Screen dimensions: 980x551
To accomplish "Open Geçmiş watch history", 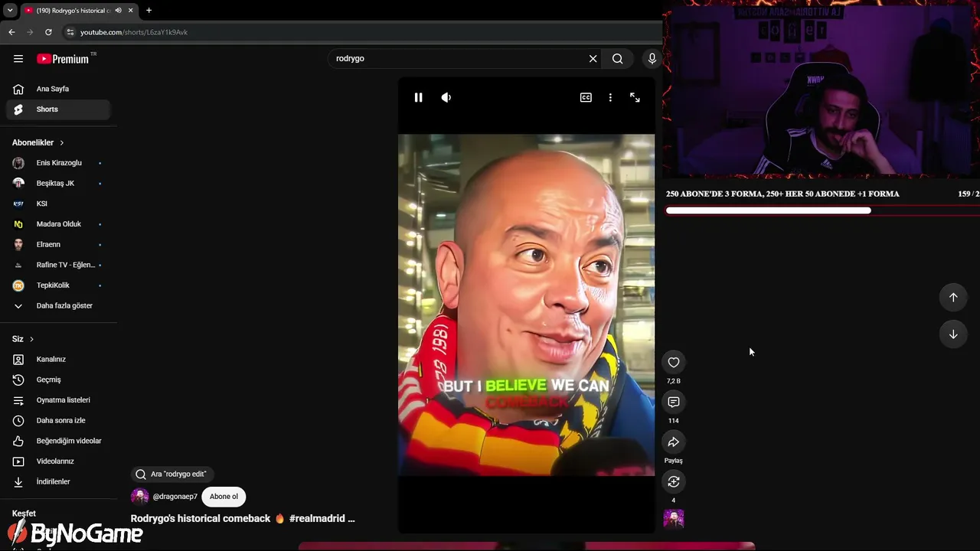I will (x=58, y=380).
